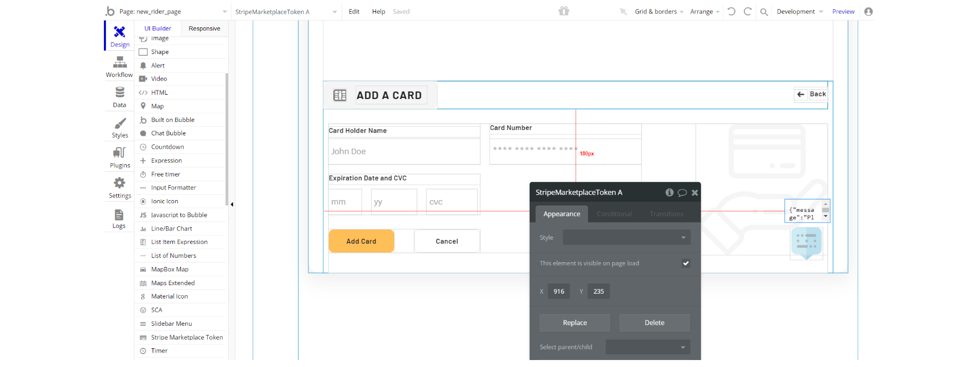Screen dimensions: 980x367
Task: Click the Card Holder Name input
Action: (x=404, y=151)
